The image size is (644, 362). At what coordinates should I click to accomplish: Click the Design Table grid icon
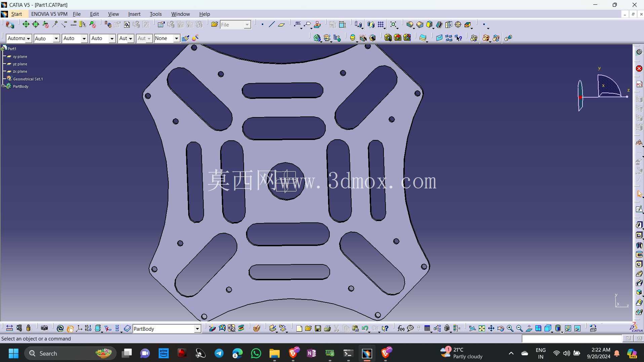[427, 328]
